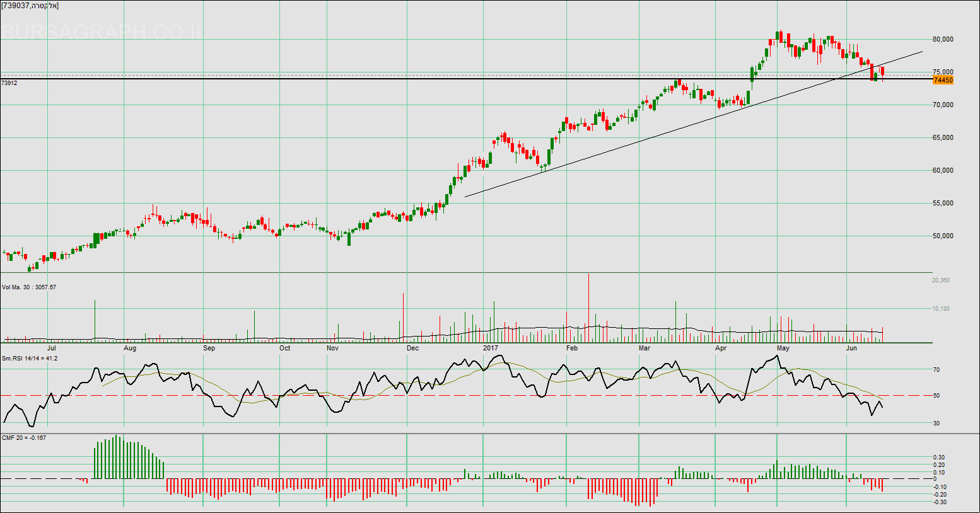Click the CMF -0.30 axis label
This screenshot has width=980, height=513.
click(939, 502)
